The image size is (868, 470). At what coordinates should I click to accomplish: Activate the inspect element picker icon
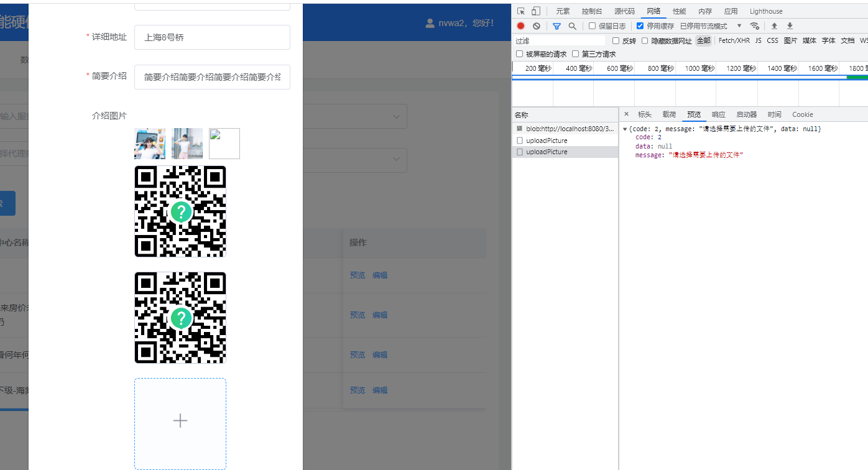[521, 11]
